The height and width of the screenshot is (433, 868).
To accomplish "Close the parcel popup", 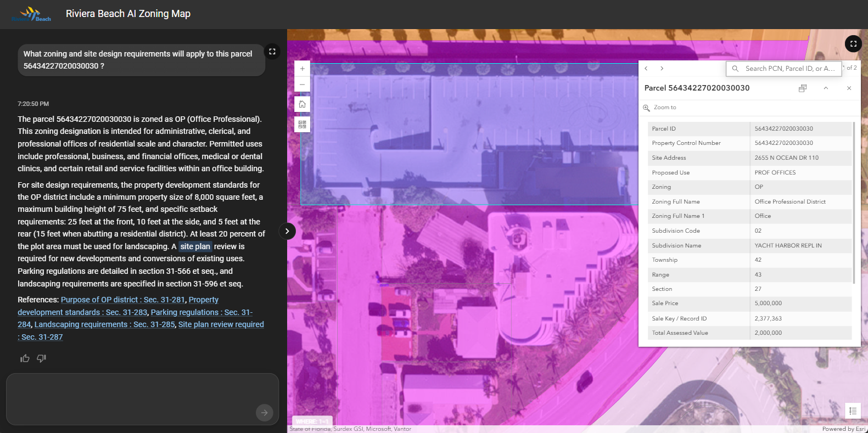I will coord(849,88).
